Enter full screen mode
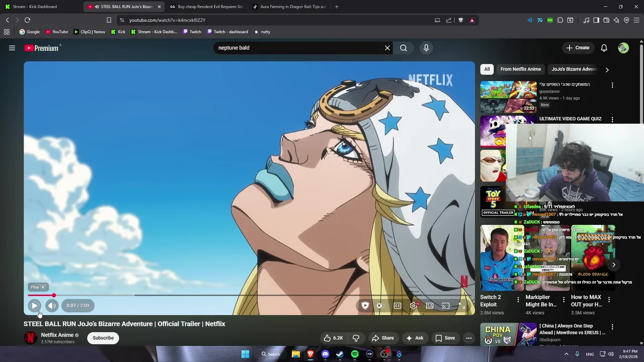 point(462,306)
